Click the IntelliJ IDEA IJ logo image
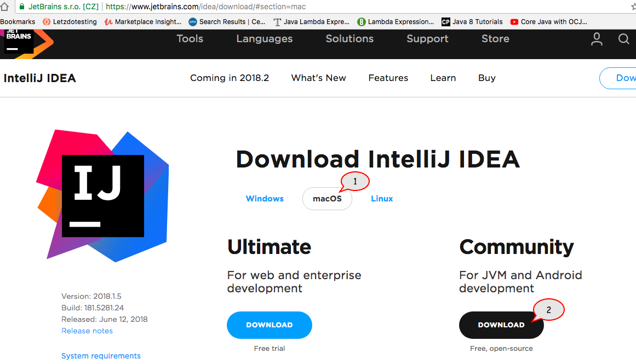 pos(102,196)
